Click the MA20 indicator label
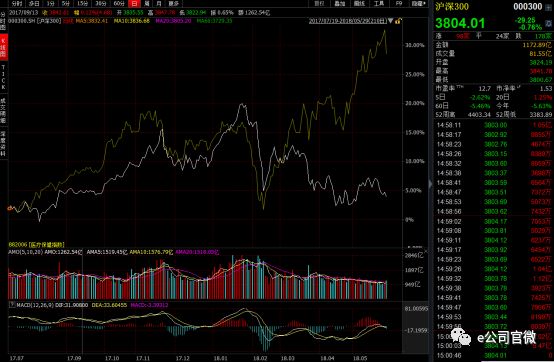Viewport: 554px width, 362px height. click(x=173, y=21)
